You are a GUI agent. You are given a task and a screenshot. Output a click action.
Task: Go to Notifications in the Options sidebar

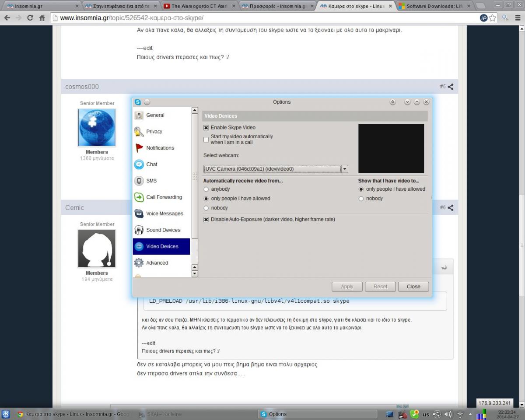(161, 148)
